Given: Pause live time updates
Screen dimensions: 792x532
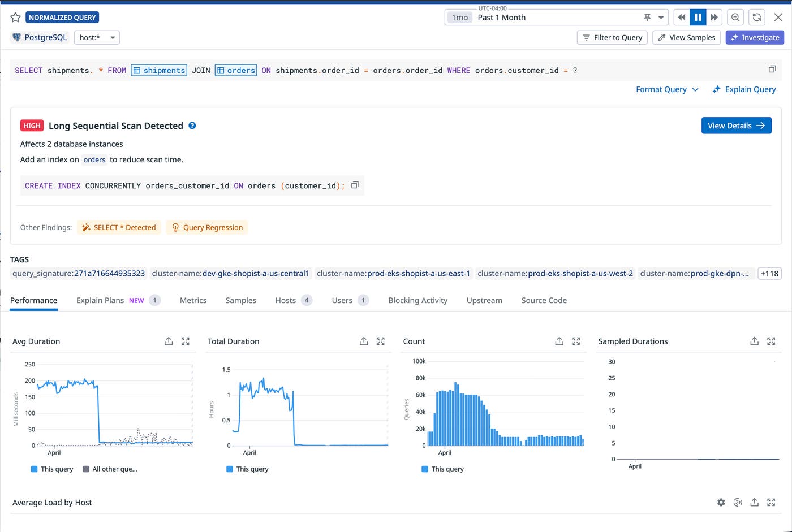Looking at the screenshot, I should pyautogui.click(x=698, y=18).
